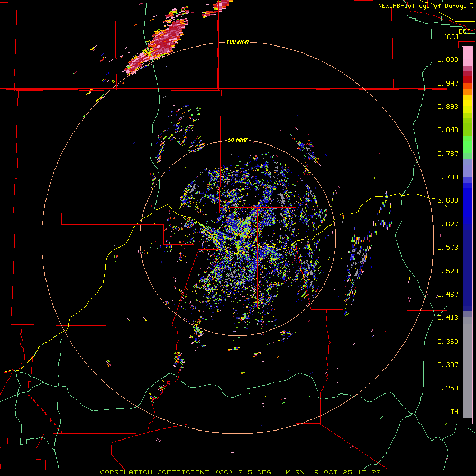
Task: Click the 1.000 scale value
Action: click(x=448, y=59)
